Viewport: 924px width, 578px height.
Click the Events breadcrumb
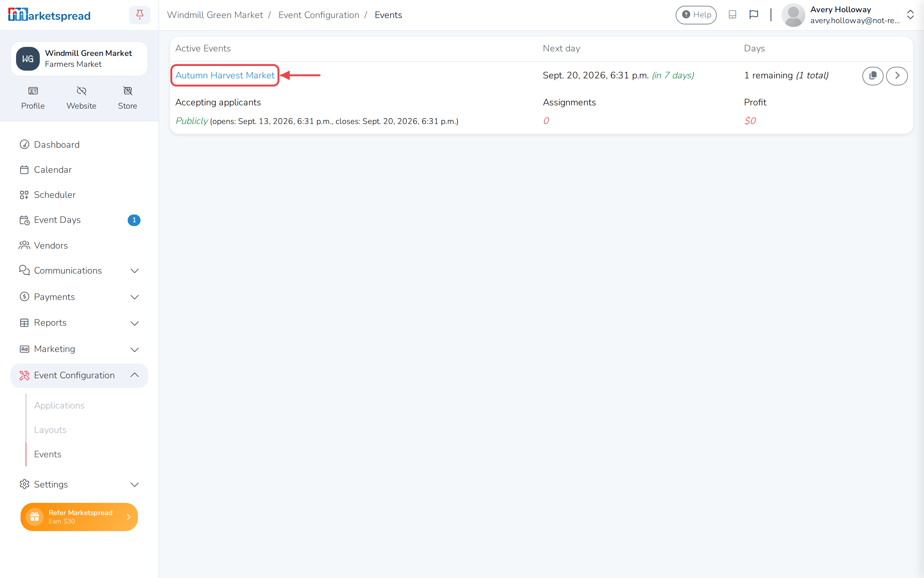[x=388, y=15]
